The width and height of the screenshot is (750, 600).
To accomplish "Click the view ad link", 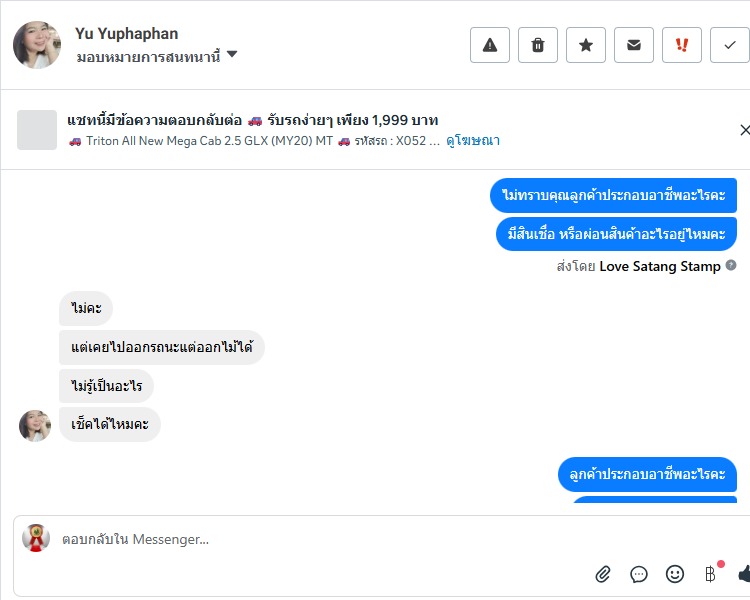I will click(x=473, y=141).
